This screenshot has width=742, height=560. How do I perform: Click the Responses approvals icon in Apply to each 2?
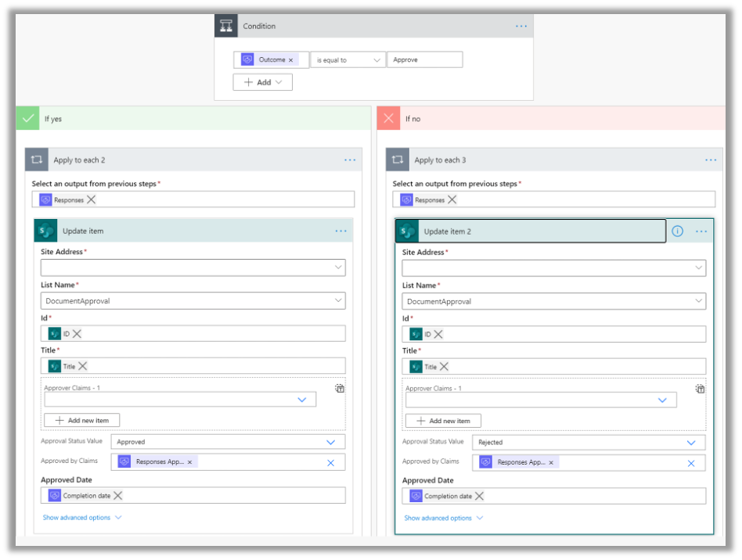45,199
